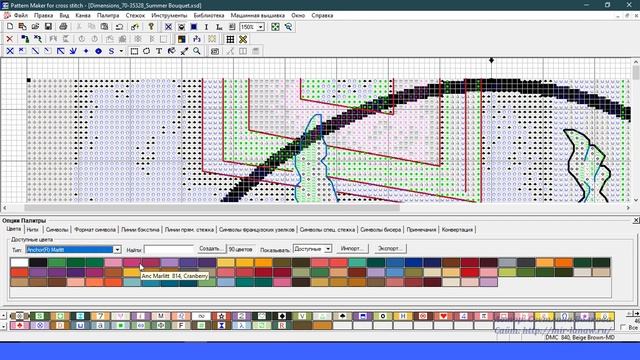Viewport: 640px width, 360px height.
Task: Select the magnifier zoom tool
Action: (x=197, y=51)
